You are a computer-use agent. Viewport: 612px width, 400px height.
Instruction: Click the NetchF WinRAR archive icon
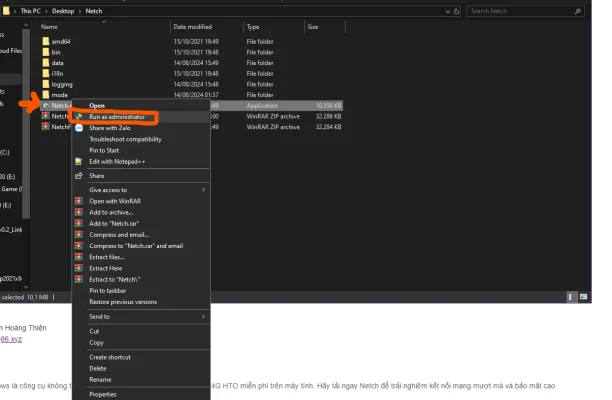coord(46,126)
